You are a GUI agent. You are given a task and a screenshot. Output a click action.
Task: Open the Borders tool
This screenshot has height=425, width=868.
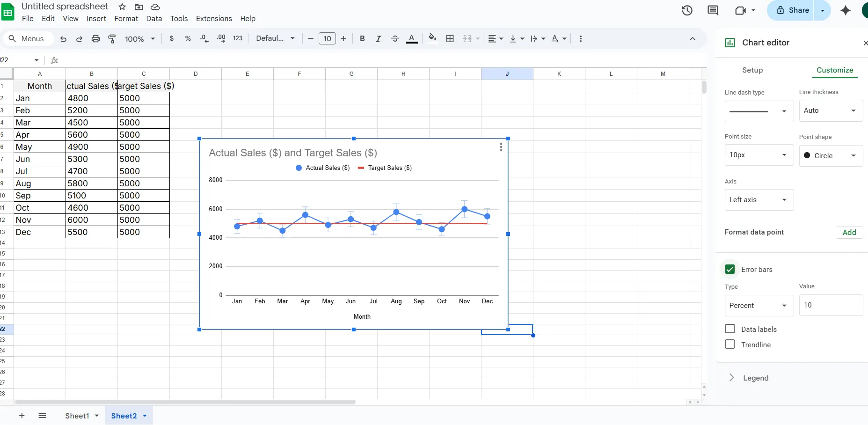point(450,39)
